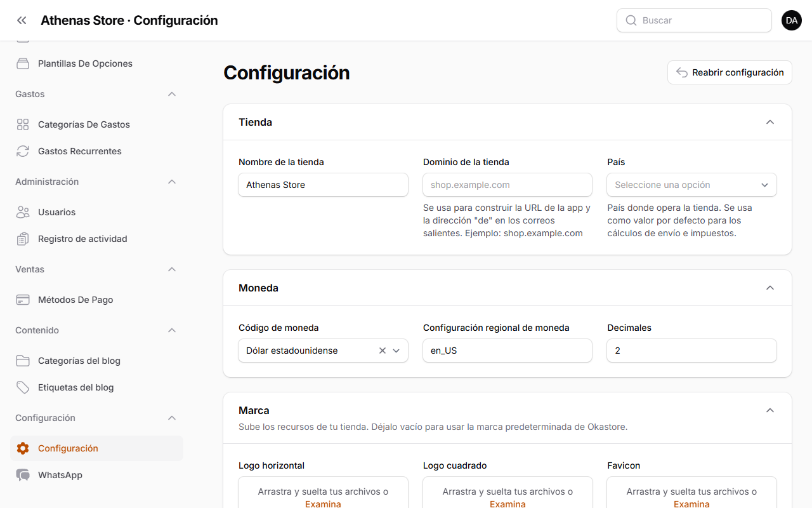This screenshot has height=508, width=812.
Task: Select Configuración in the sidebar
Action: click(96, 448)
